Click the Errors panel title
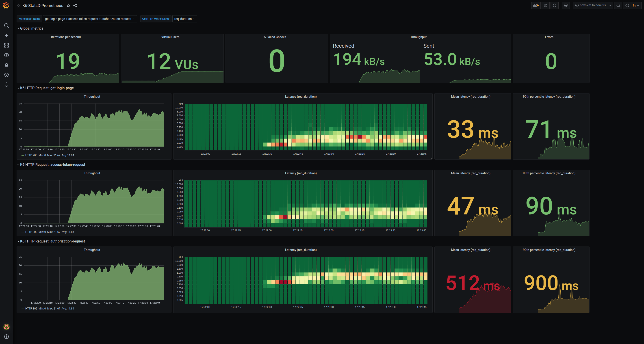 pyautogui.click(x=549, y=37)
